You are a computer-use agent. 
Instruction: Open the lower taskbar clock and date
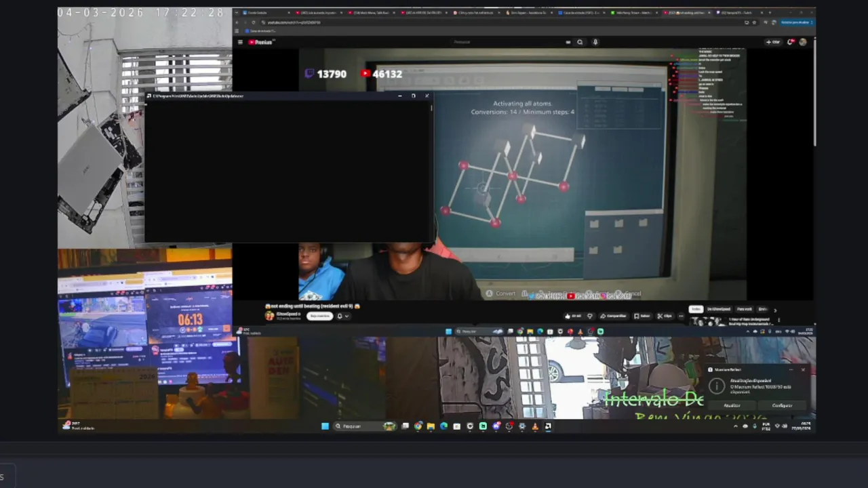(801, 426)
